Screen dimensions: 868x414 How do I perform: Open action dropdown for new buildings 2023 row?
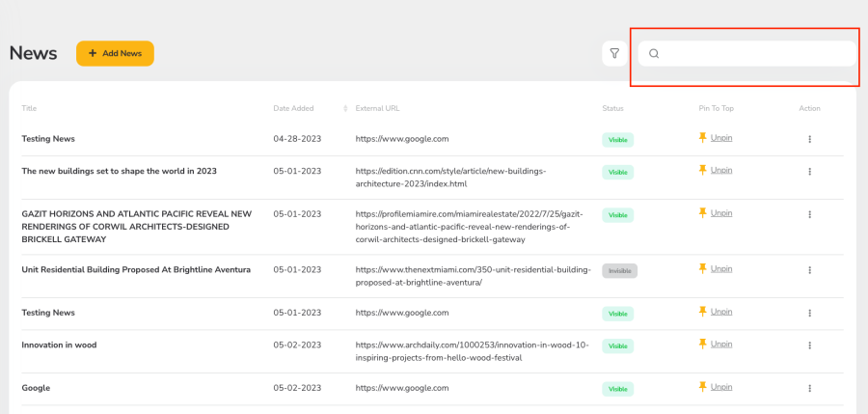tap(809, 172)
